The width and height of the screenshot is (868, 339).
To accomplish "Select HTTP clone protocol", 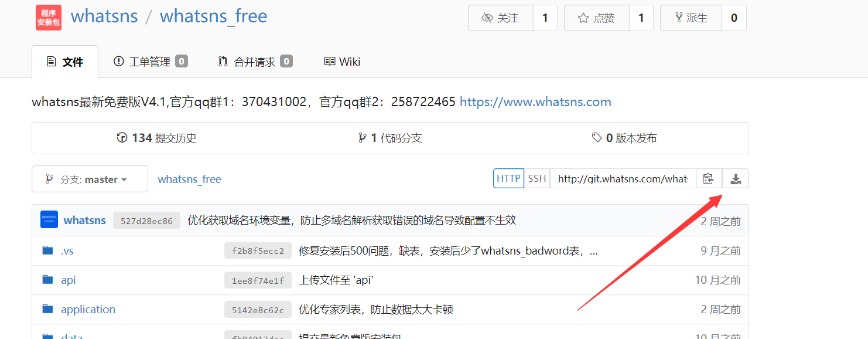I will (508, 178).
